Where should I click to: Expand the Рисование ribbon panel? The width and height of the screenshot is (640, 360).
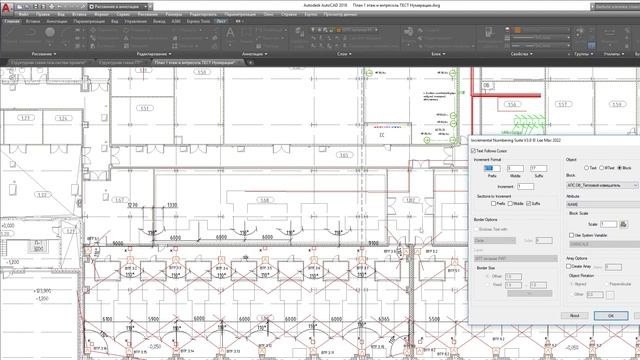44,54
